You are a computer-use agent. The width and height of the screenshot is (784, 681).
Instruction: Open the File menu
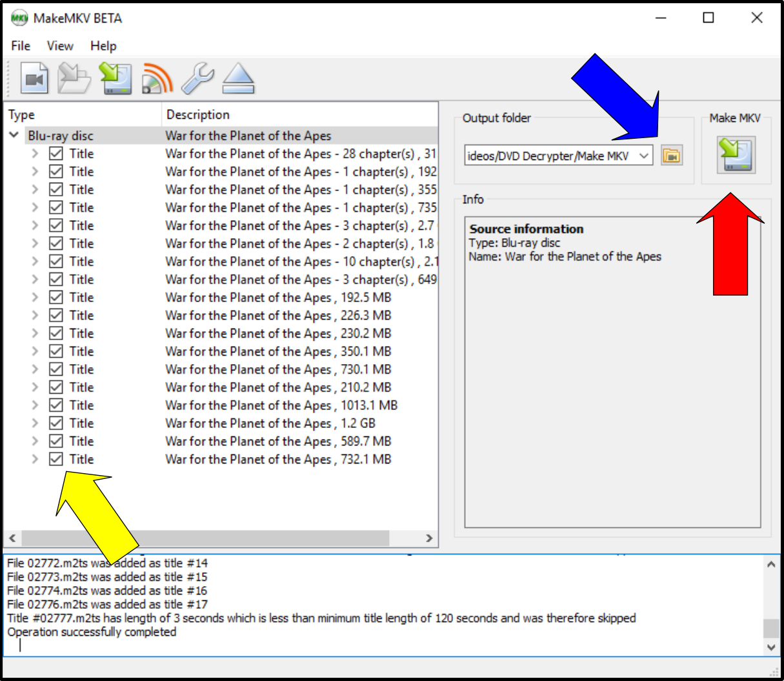[21, 46]
